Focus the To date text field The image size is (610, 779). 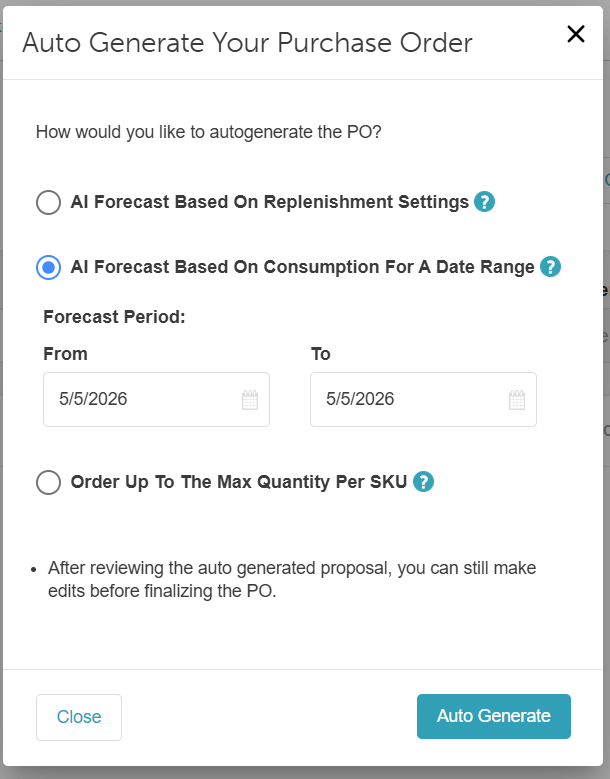(423, 399)
